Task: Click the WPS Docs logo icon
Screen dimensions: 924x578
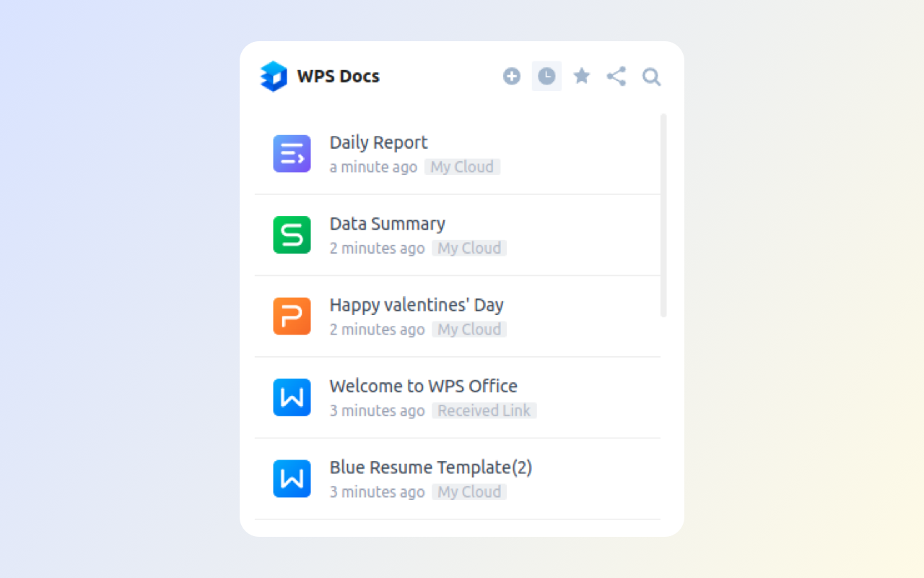Action: pyautogui.click(x=274, y=77)
